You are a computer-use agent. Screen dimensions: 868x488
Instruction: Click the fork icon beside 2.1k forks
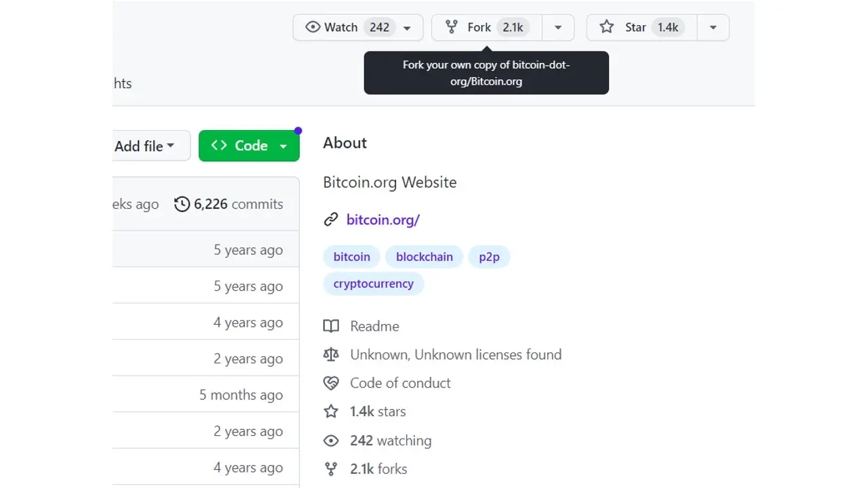click(x=331, y=469)
